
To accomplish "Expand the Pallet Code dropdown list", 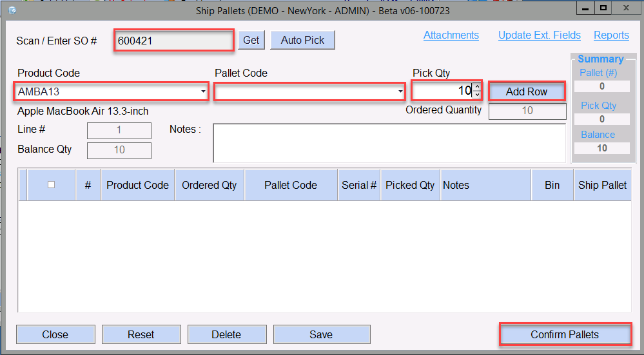I will click(x=400, y=92).
